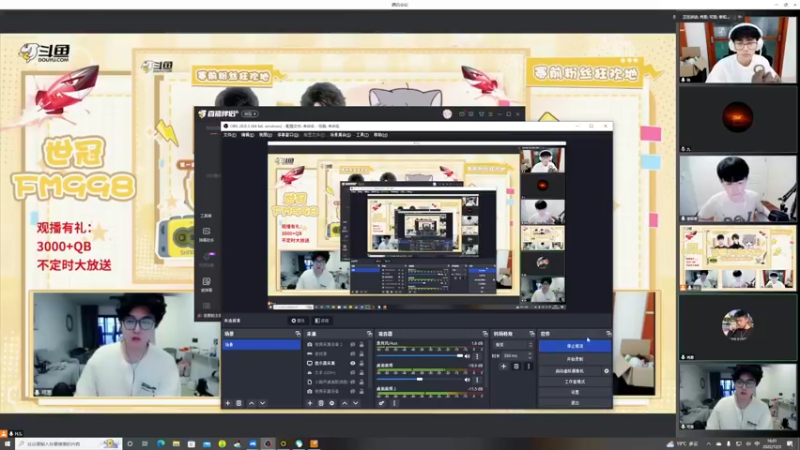The width and height of the screenshot is (800, 450).
Task: Toggle visibility of 视频采集设备 2 source
Action: pyautogui.click(x=353, y=344)
